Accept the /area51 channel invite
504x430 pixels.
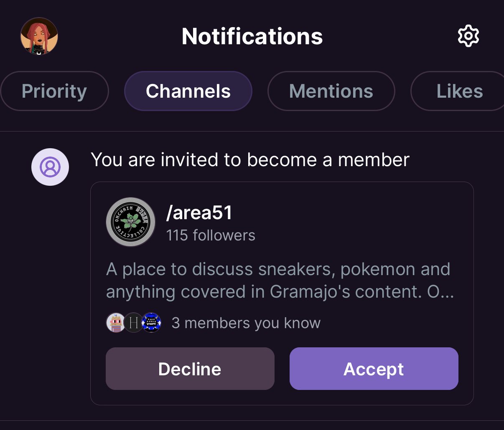pyautogui.click(x=374, y=369)
